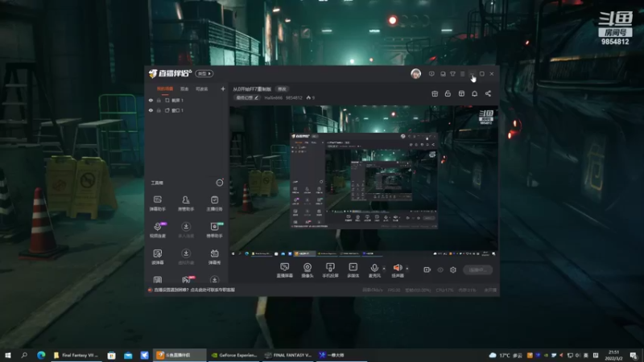Click greyed download tool beside 视频连麦
644x362 pixels.
click(186, 229)
